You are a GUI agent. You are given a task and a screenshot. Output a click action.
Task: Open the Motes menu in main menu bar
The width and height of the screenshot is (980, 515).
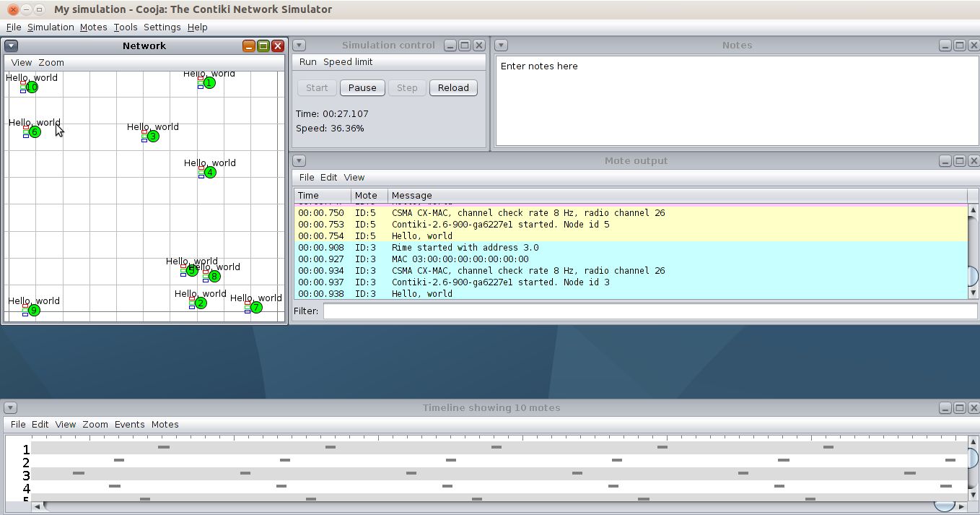[93, 27]
